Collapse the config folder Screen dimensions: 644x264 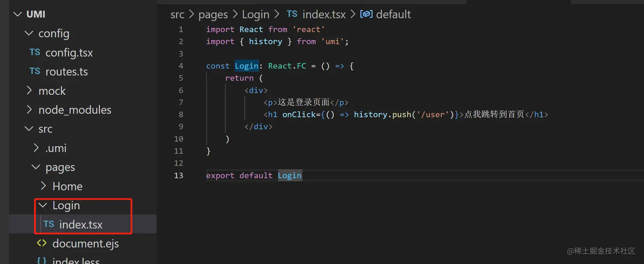pos(29,33)
